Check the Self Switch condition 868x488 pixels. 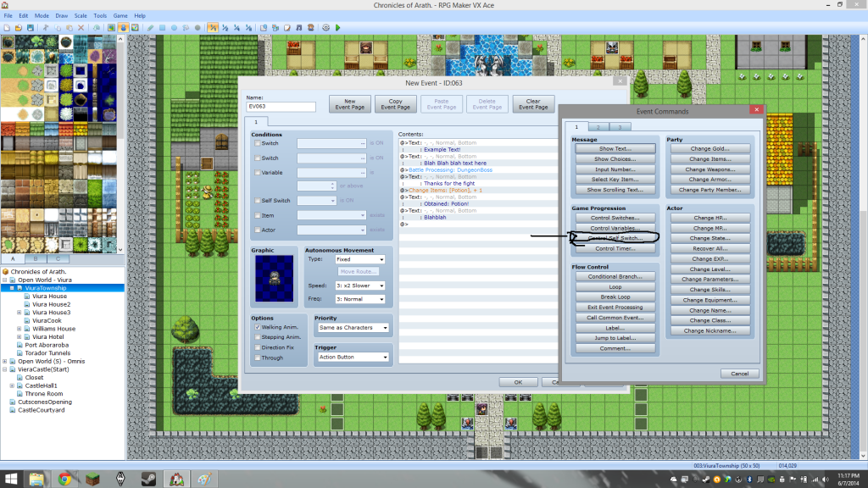[258, 200]
